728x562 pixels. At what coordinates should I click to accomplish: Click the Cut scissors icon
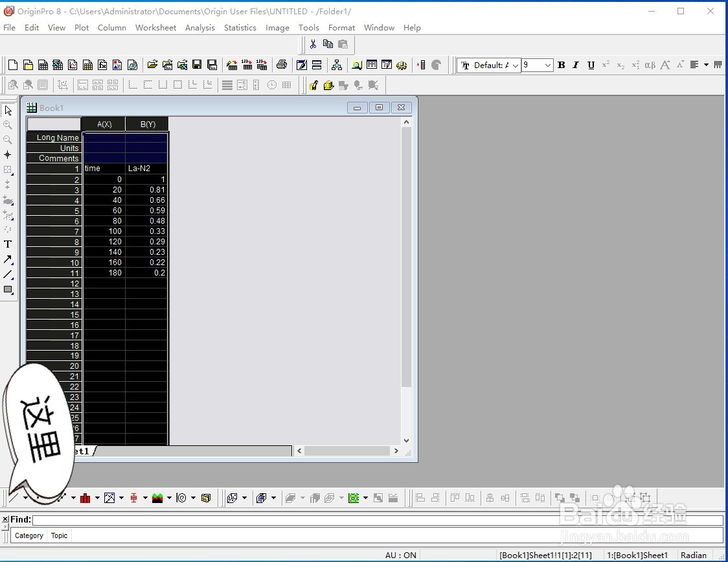click(313, 44)
